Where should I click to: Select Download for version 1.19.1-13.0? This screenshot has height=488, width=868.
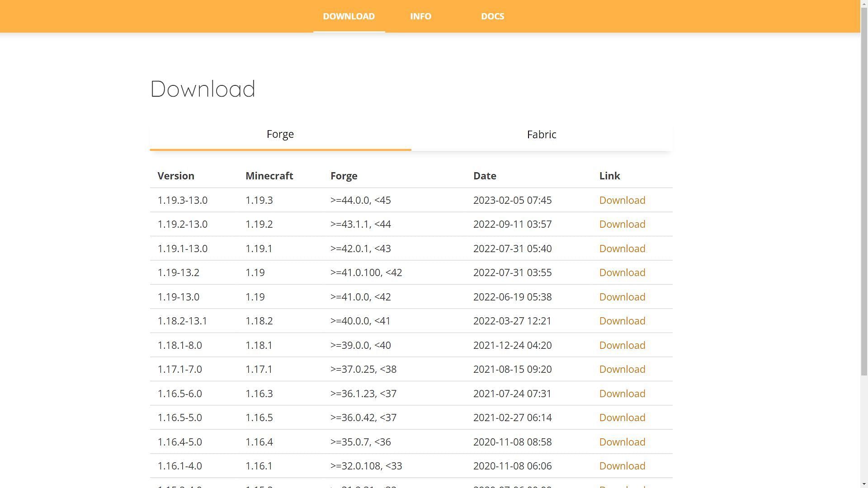(622, 248)
